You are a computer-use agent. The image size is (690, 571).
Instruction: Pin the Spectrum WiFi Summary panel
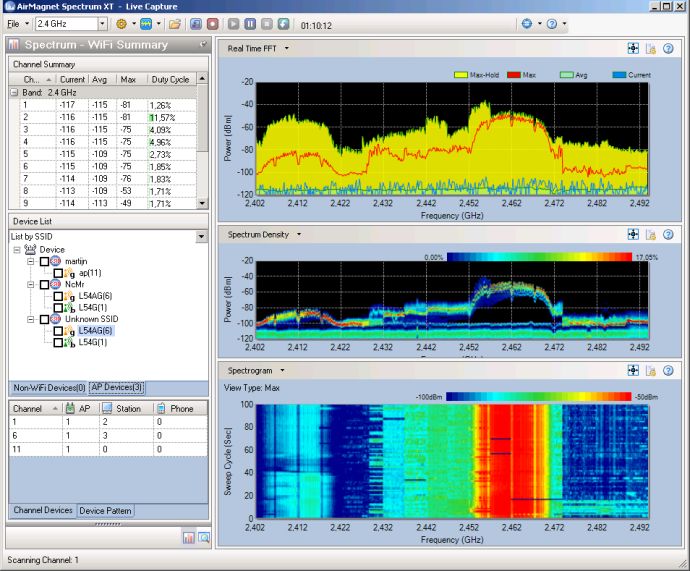click(x=203, y=44)
